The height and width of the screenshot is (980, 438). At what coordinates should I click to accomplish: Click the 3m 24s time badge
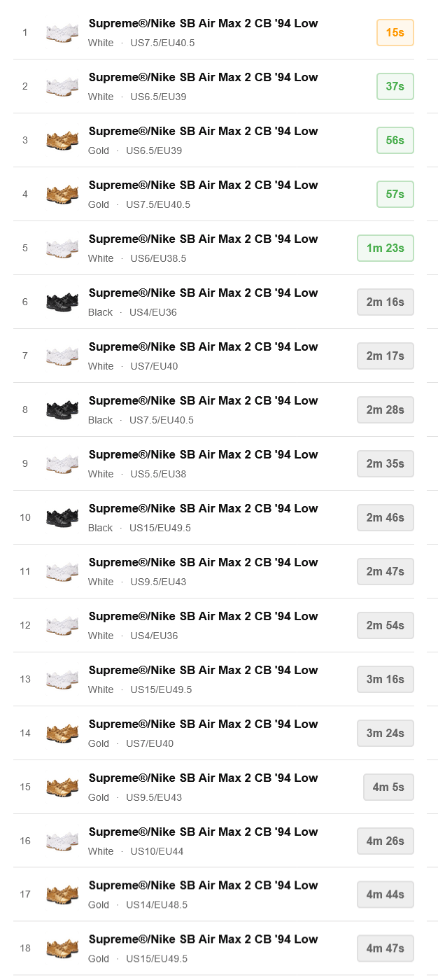coord(385,734)
